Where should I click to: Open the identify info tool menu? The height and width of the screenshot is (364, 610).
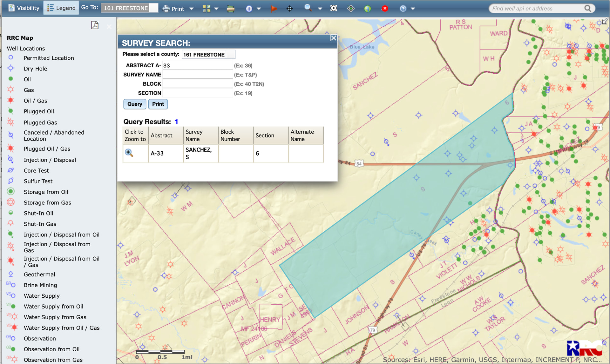coord(259,9)
